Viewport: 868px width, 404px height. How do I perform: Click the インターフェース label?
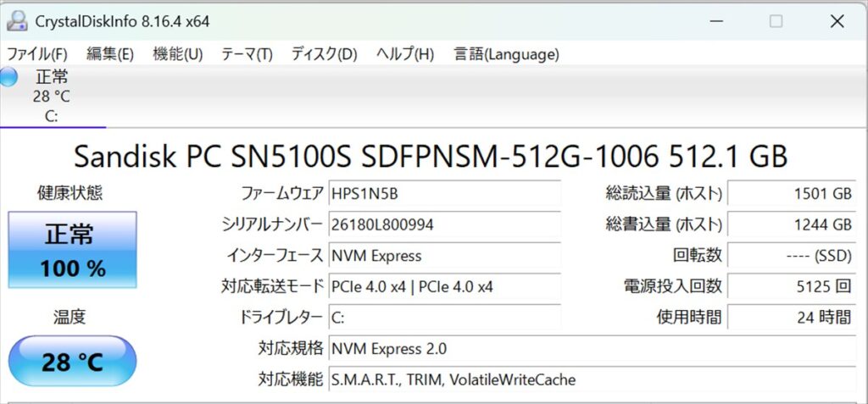[x=275, y=256]
